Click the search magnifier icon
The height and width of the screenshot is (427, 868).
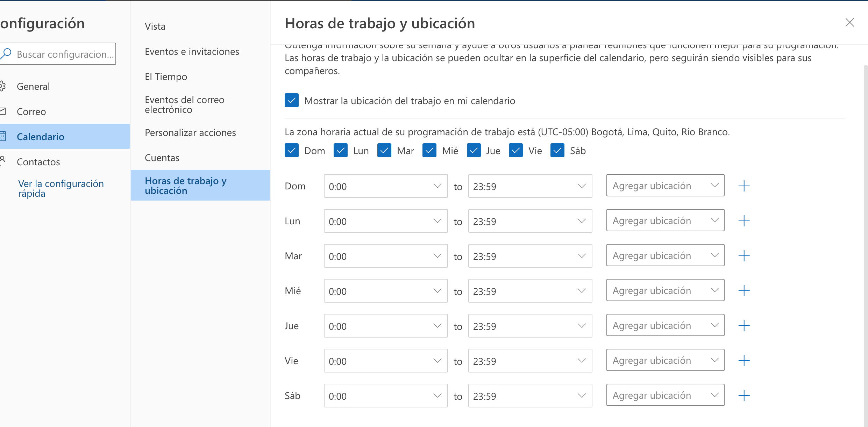tap(6, 53)
